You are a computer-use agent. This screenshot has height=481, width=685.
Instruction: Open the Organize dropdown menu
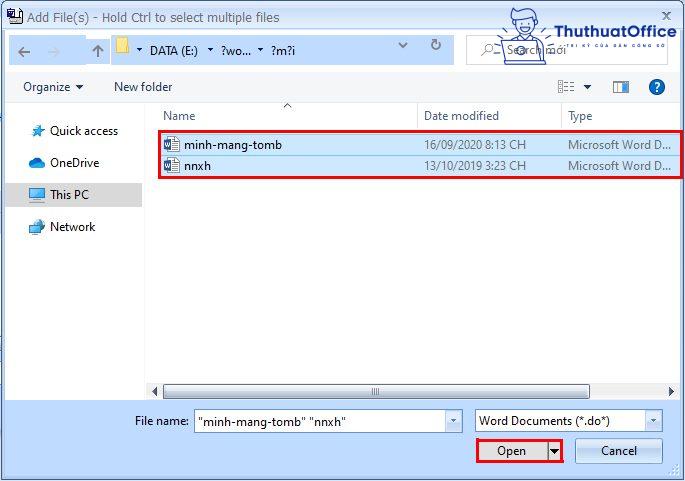point(53,87)
